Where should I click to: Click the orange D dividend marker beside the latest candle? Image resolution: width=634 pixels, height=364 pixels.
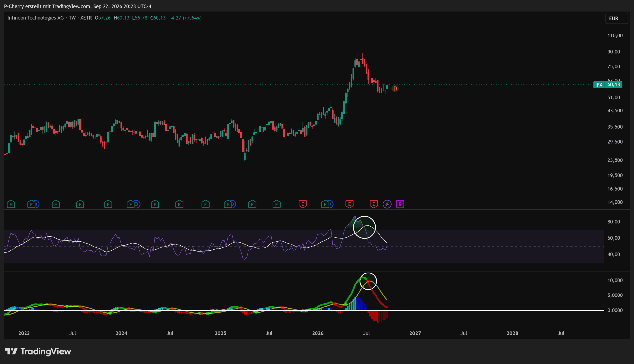pos(395,89)
